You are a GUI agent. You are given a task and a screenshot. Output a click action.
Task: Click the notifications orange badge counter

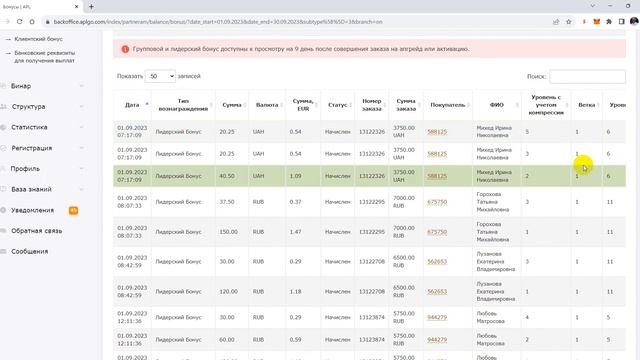coord(73,210)
